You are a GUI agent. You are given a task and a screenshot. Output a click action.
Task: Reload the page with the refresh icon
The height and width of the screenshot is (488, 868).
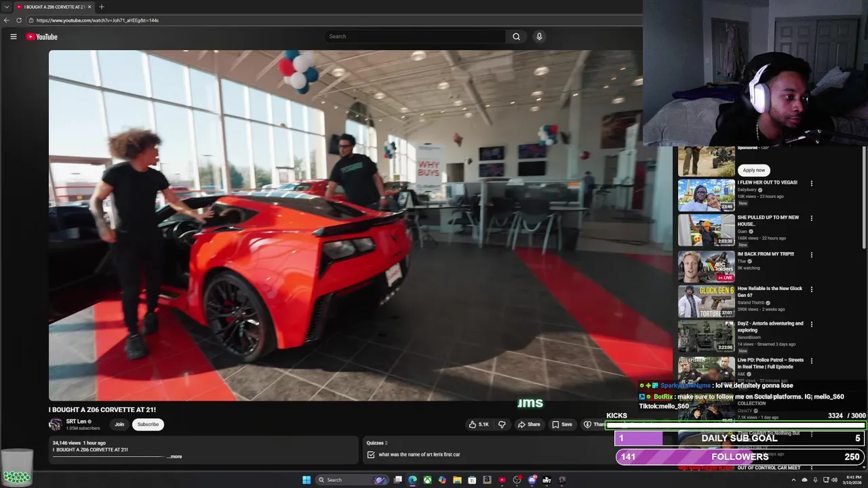pyautogui.click(x=19, y=20)
